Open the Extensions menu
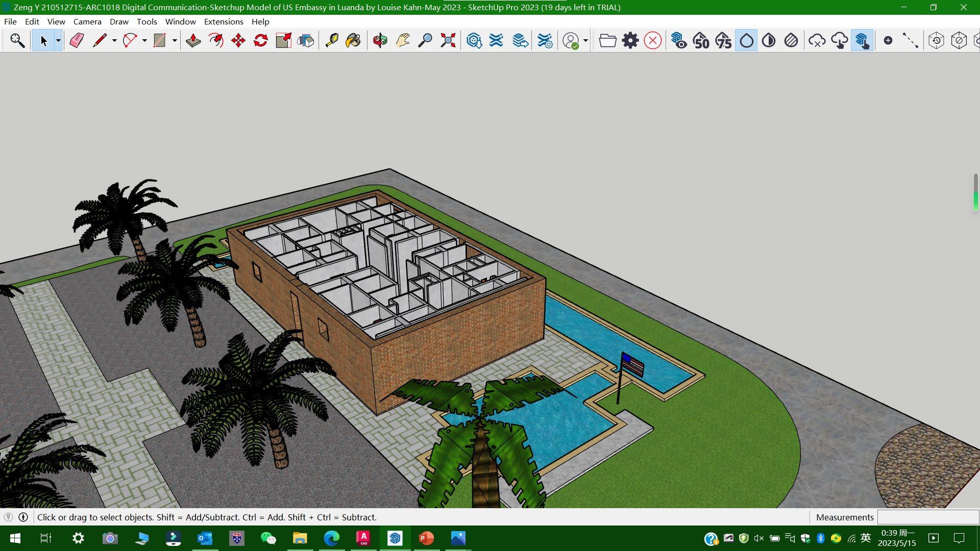The height and width of the screenshot is (551, 980). click(224, 21)
